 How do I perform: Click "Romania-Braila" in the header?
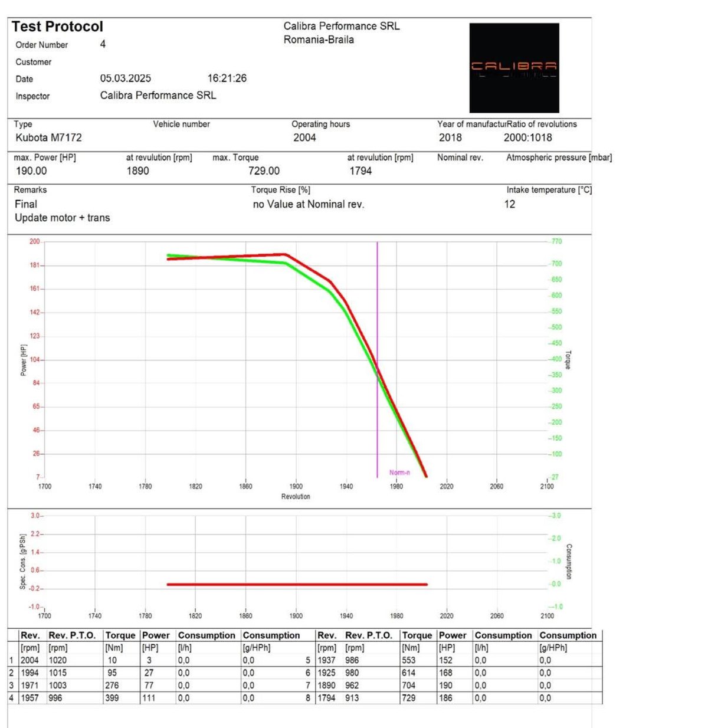click(319, 40)
